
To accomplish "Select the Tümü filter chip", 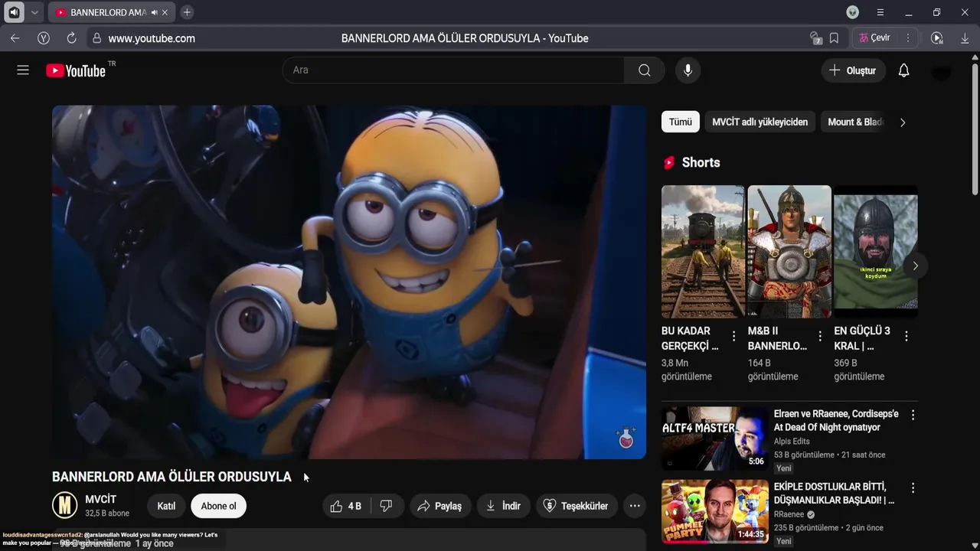I will click(x=680, y=122).
